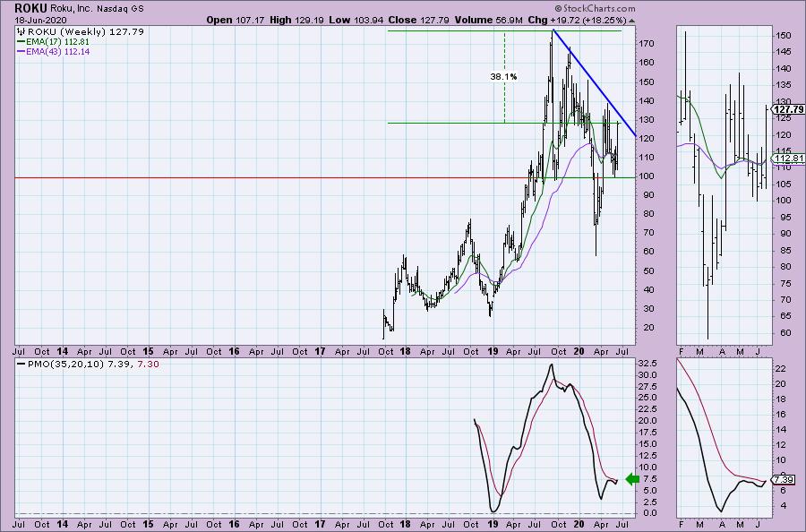The image size is (806, 532).
Task: Click the 'High 129.19' value
Action: coord(296,20)
